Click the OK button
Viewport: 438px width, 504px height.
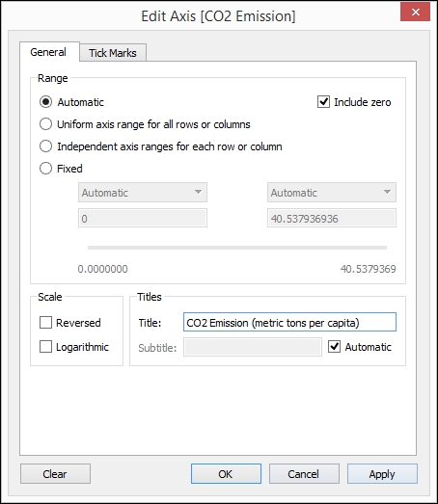(x=226, y=473)
